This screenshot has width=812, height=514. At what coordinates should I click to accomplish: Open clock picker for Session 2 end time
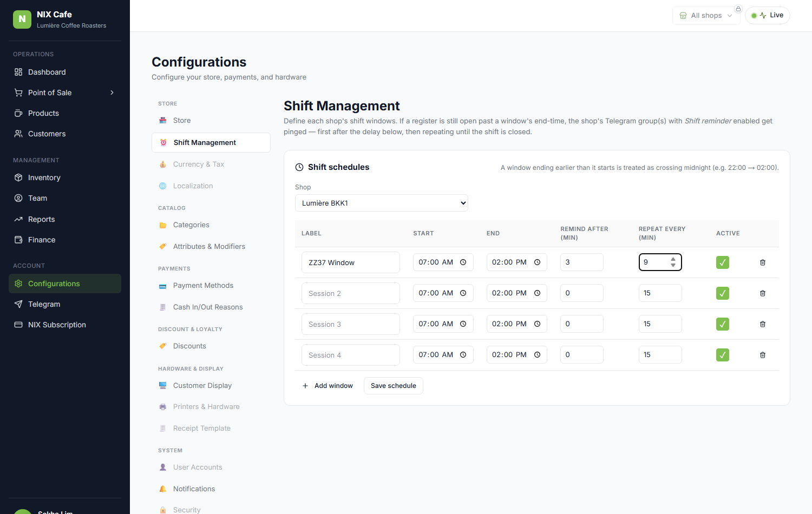point(538,293)
